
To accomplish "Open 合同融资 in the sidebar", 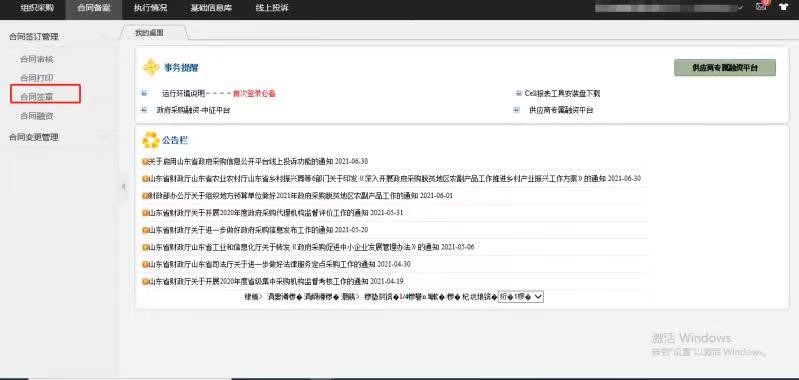I will click(x=37, y=116).
